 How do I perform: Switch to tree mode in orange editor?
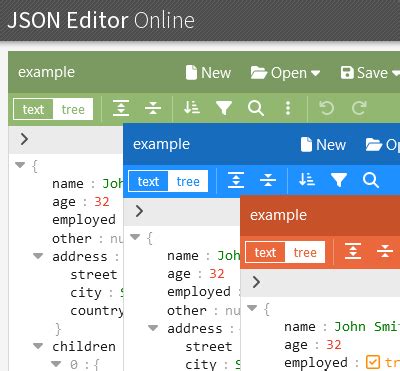tap(305, 252)
